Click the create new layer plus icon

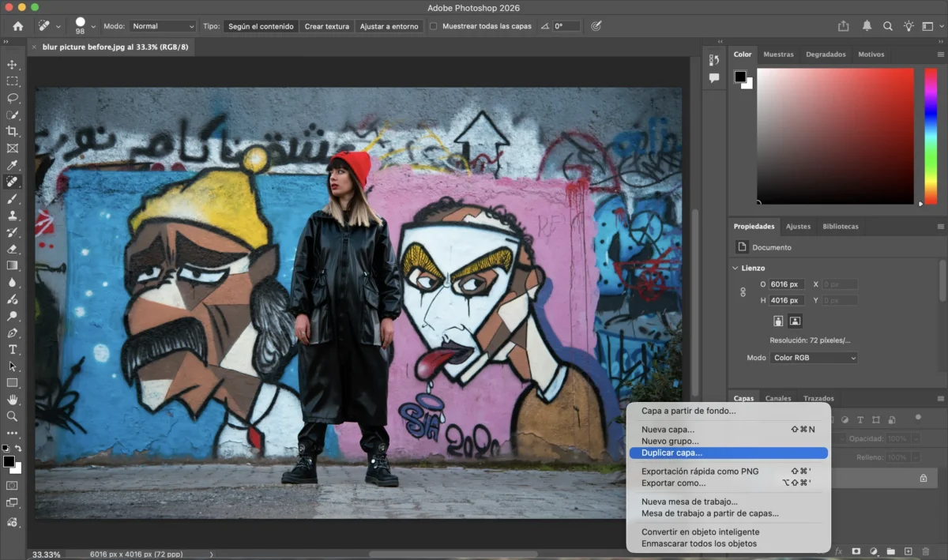(908, 551)
